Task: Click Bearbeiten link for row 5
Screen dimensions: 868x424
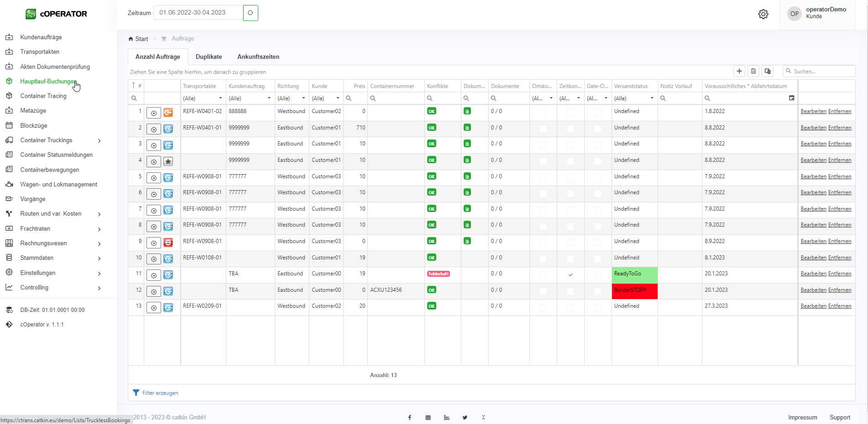Action: tap(813, 176)
